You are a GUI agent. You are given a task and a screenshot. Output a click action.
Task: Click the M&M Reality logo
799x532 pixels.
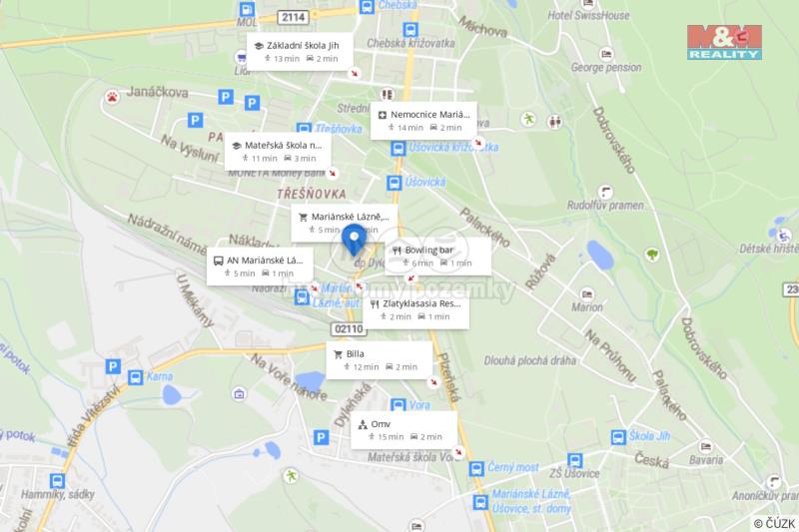pos(724,42)
